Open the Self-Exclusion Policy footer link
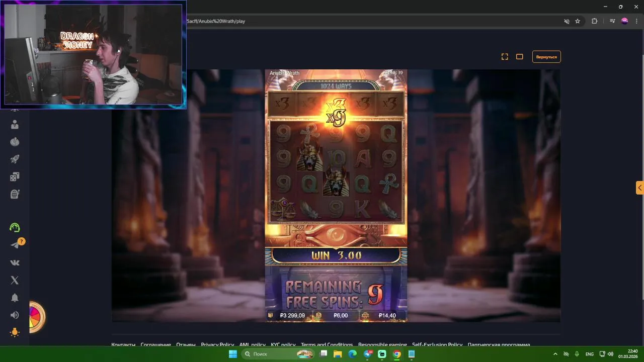 click(x=437, y=345)
